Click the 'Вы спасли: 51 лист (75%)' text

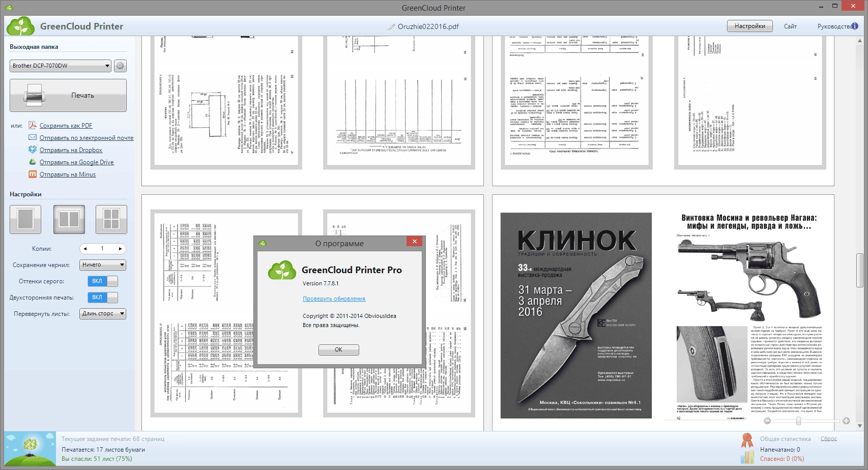[97, 459]
